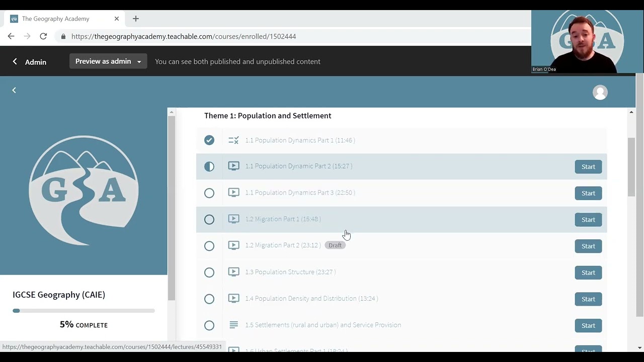Start 1.1 Population Dynamic Part 2
Image resolution: width=644 pixels, height=362 pixels.
588,166
